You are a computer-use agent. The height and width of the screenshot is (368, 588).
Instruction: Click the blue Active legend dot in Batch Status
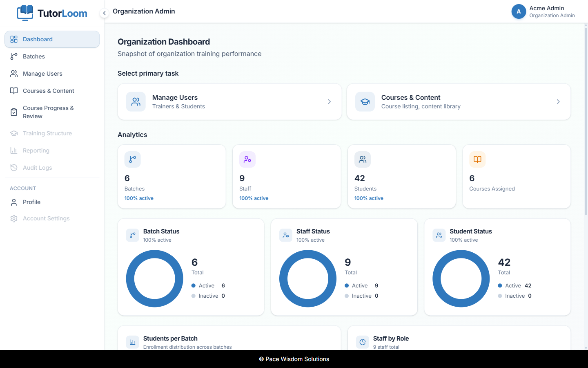coord(194,286)
